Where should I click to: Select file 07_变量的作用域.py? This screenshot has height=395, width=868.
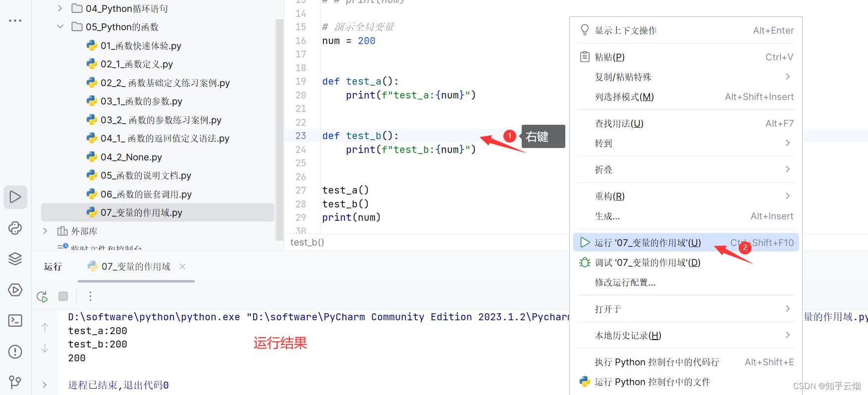pyautogui.click(x=158, y=212)
